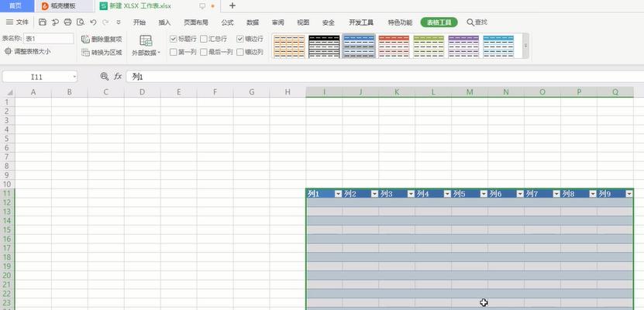Click the fx insert function icon
This screenshot has width=644, height=310.
click(x=118, y=77)
